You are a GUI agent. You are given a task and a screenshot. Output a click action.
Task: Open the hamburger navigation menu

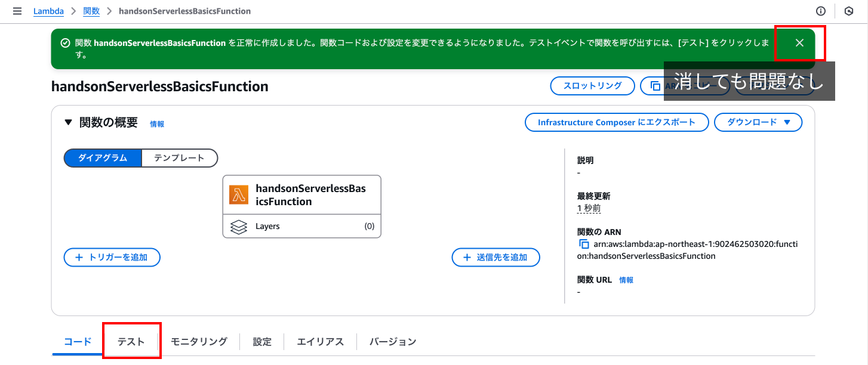[x=17, y=11]
